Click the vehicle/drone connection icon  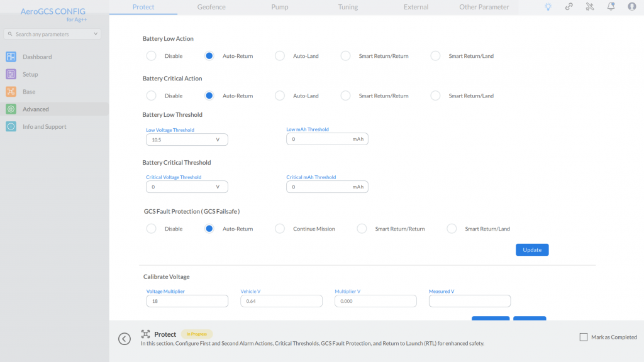pos(589,6)
